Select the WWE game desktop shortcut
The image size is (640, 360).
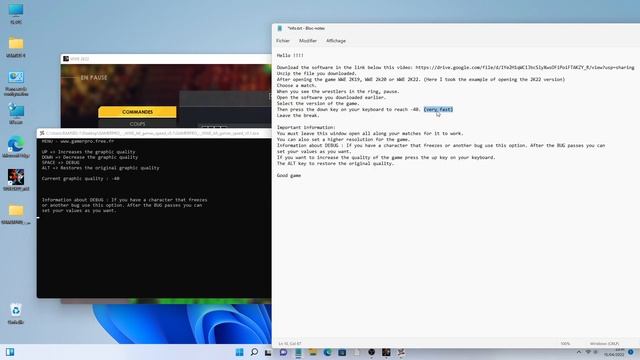(16, 180)
